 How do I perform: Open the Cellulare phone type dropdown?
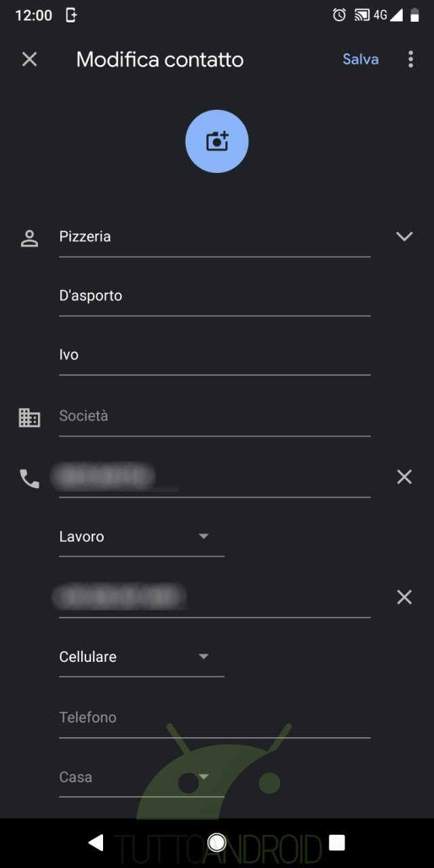(141, 657)
